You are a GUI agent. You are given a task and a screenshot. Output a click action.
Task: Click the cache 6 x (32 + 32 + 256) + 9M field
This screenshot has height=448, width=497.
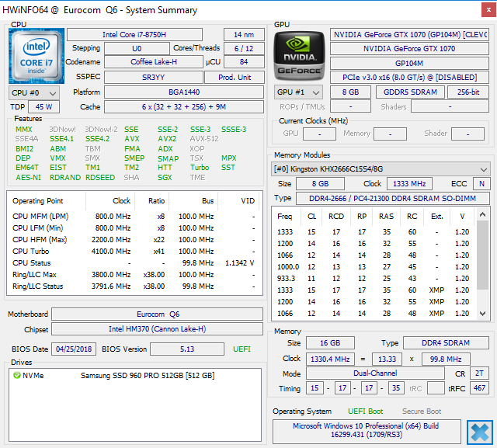tap(184, 107)
